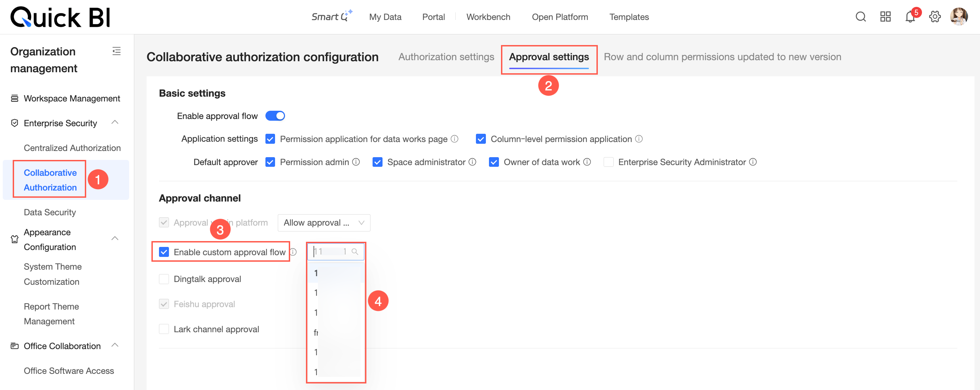Viewport: 980px width, 390px height.
Task: Click info icon next to Permission admin
Action: point(356,162)
